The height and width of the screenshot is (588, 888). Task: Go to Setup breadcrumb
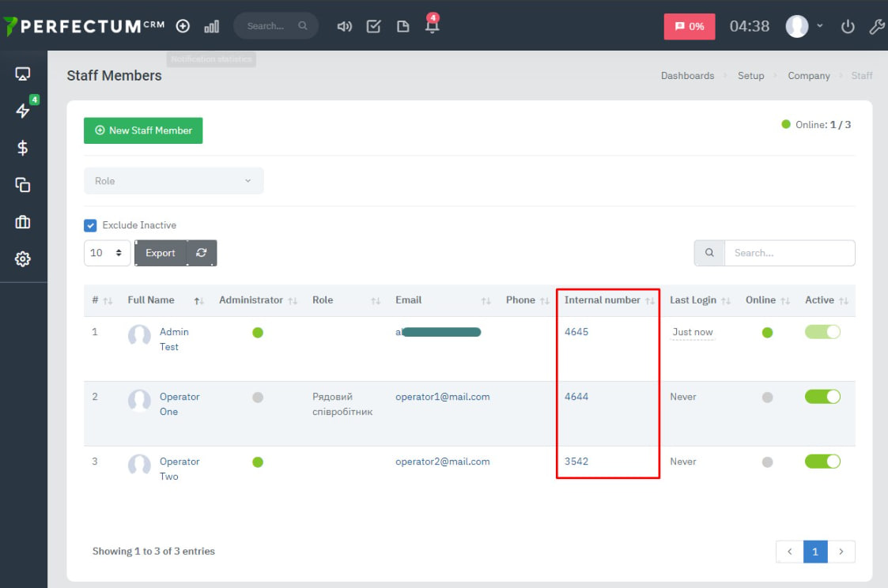tap(750, 76)
